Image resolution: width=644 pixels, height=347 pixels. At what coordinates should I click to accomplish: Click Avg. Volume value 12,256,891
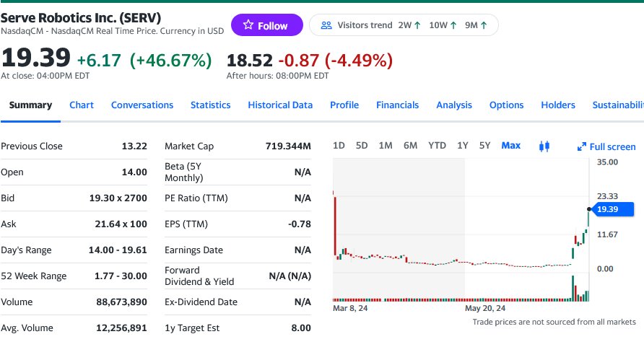(x=121, y=328)
